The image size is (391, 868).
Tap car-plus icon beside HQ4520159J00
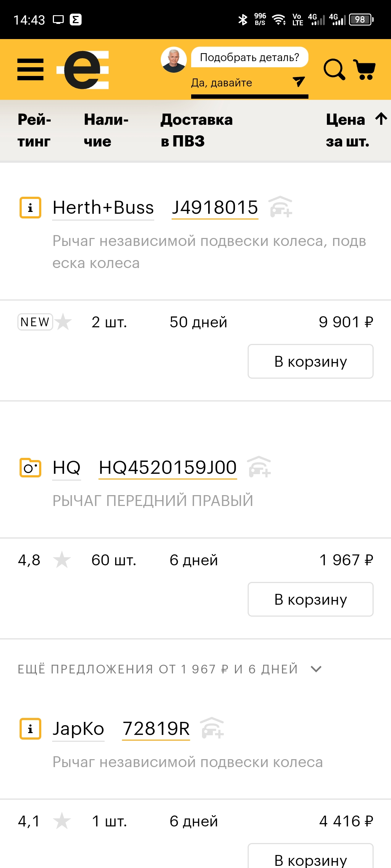259,467
